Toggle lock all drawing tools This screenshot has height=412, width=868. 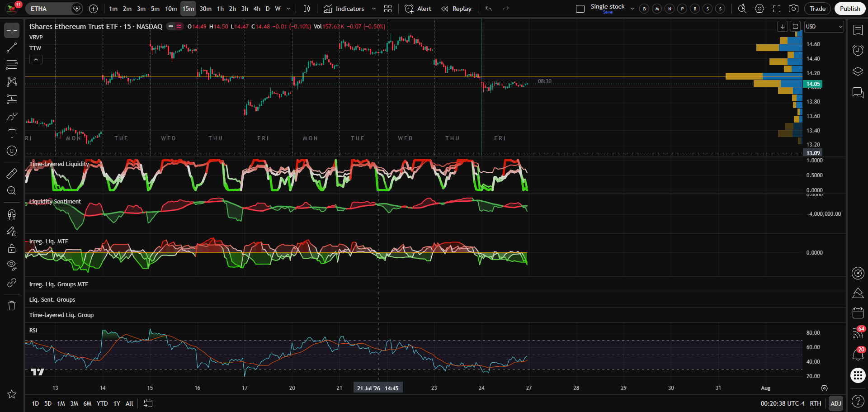(x=12, y=248)
